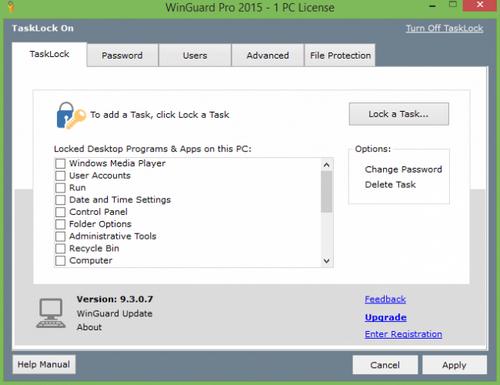The width and height of the screenshot is (500, 385).
Task: Click Delete Task option
Action: click(x=390, y=185)
